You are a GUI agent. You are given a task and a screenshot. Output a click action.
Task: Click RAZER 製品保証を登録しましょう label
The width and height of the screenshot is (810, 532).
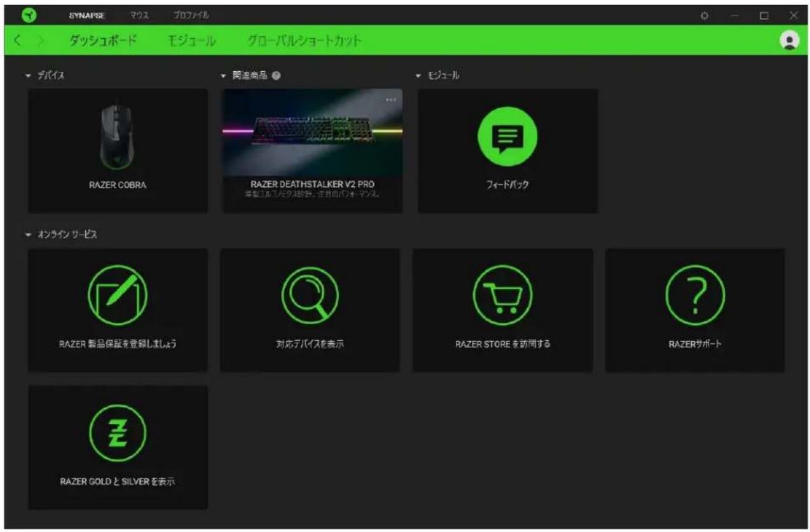(118, 344)
